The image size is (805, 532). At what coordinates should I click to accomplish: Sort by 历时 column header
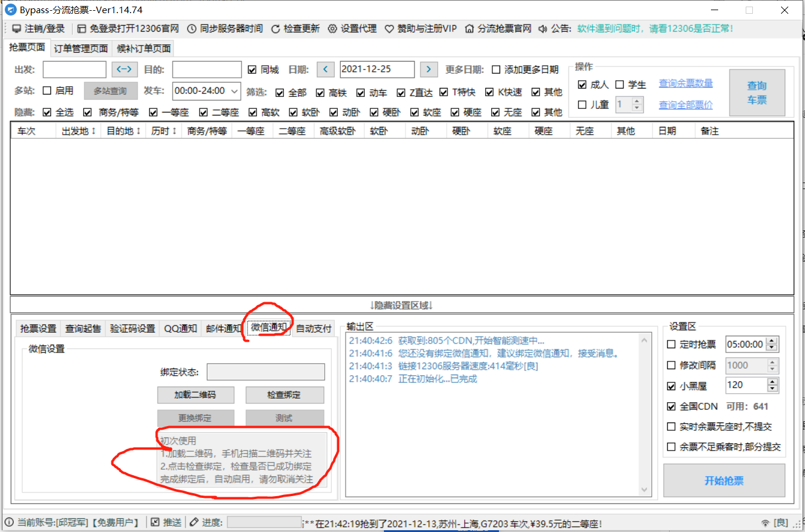pyautogui.click(x=164, y=131)
